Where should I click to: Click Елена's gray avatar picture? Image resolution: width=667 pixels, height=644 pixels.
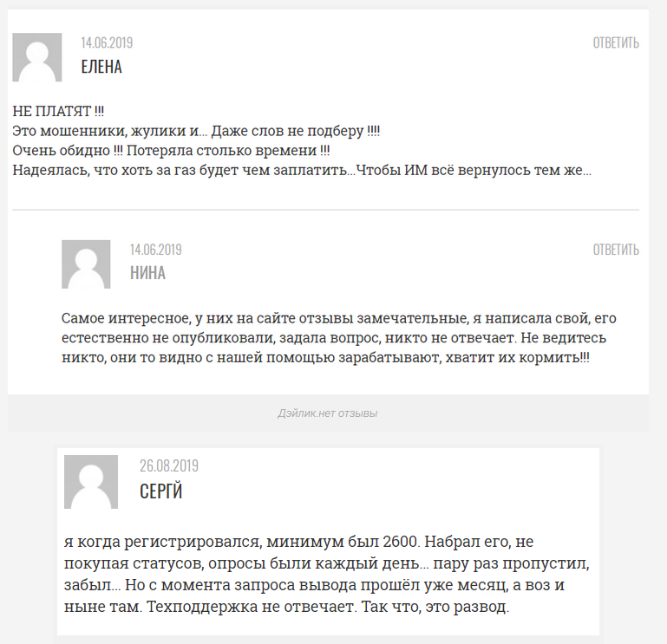pos(37,57)
